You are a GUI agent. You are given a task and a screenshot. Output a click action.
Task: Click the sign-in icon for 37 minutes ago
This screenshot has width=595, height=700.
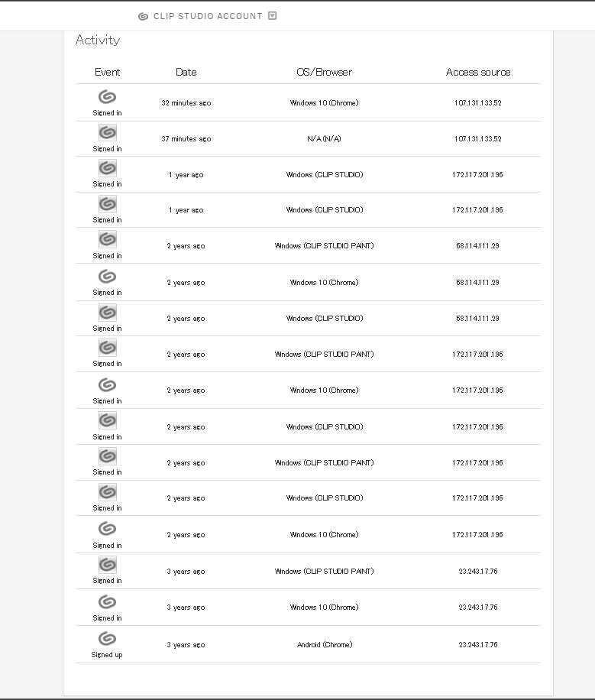point(107,133)
